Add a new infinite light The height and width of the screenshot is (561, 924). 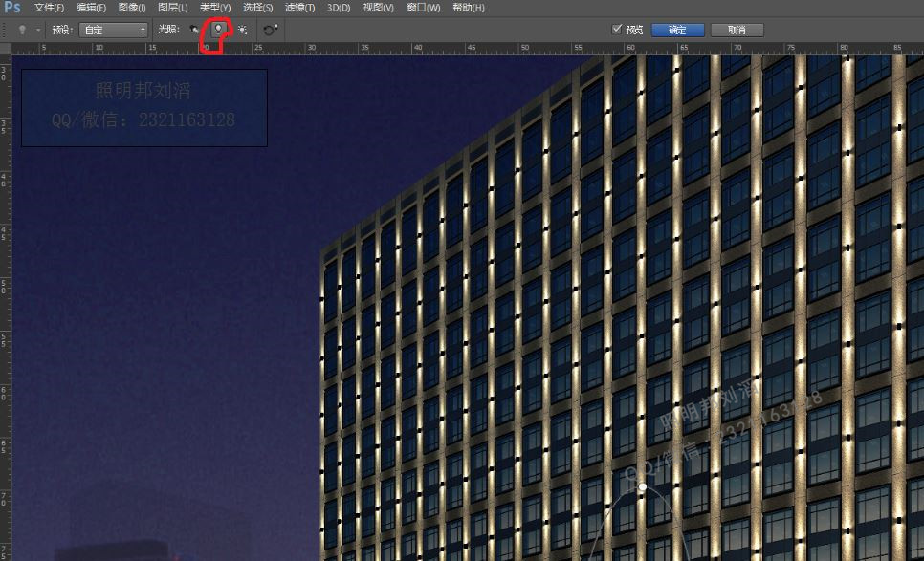click(x=242, y=30)
